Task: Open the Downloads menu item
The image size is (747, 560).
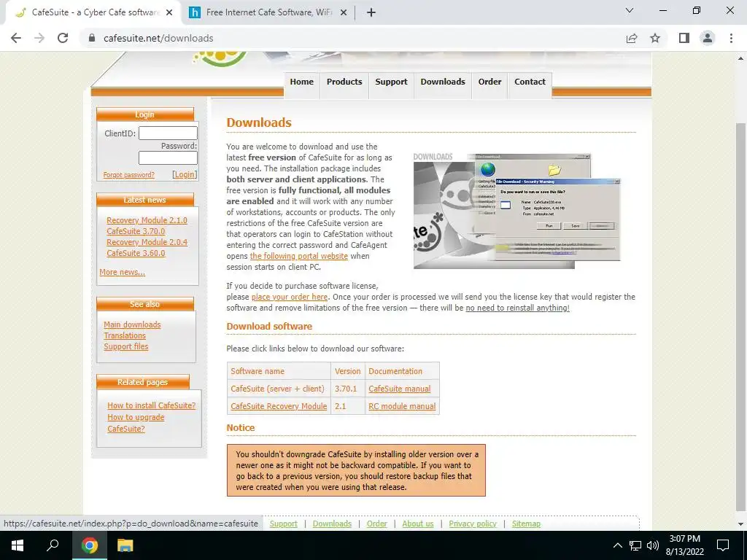Action: [x=443, y=82]
